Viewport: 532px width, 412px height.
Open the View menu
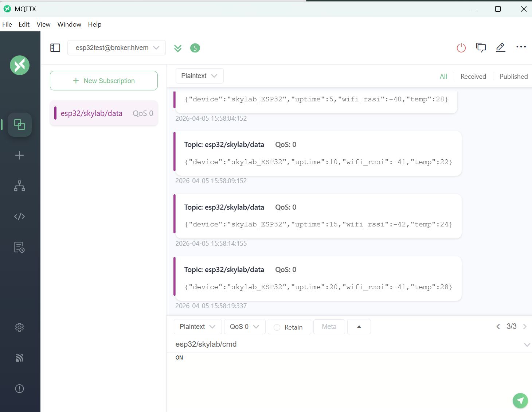pyautogui.click(x=43, y=24)
